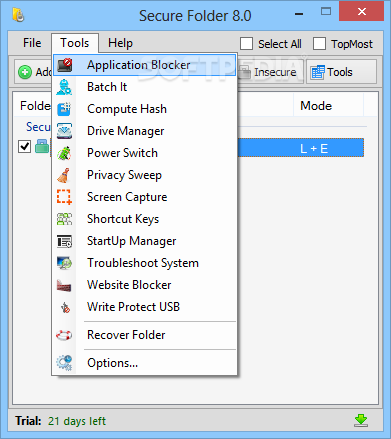Uncheck the folder row checkbox
This screenshot has width=391, height=439.
tap(24, 147)
